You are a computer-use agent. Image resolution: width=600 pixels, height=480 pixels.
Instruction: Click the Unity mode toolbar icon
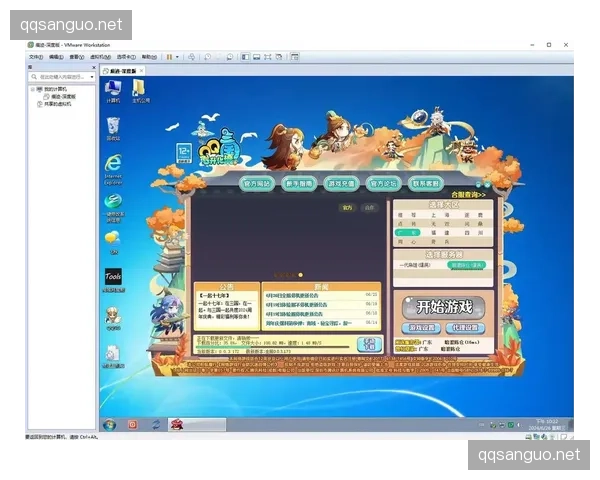[279, 57]
